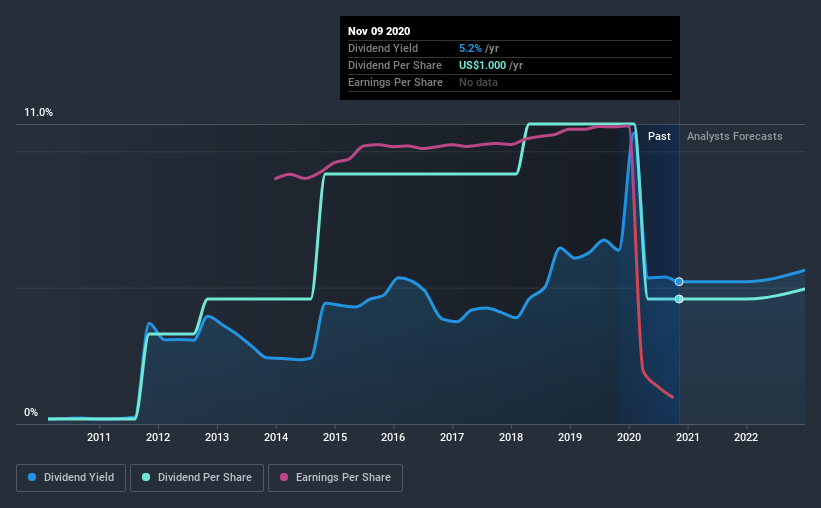Click the 2017 x-axis year label
Screen dimensions: 821x508
[x=452, y=437]
